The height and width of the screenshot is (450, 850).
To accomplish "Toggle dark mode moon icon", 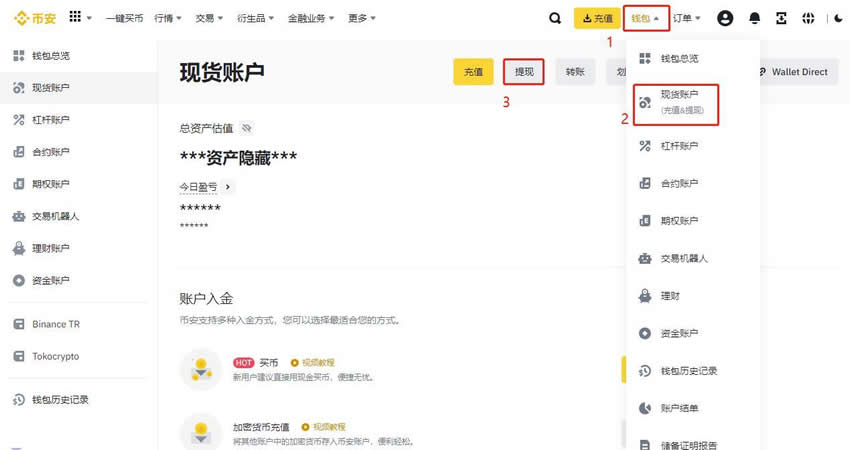I will (x=837, y=18).
